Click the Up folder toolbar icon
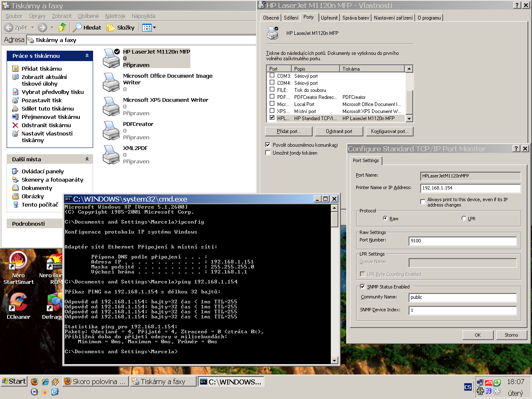This screenshot has height=399, width=532. pyautogui.click(x=62, y=27)
